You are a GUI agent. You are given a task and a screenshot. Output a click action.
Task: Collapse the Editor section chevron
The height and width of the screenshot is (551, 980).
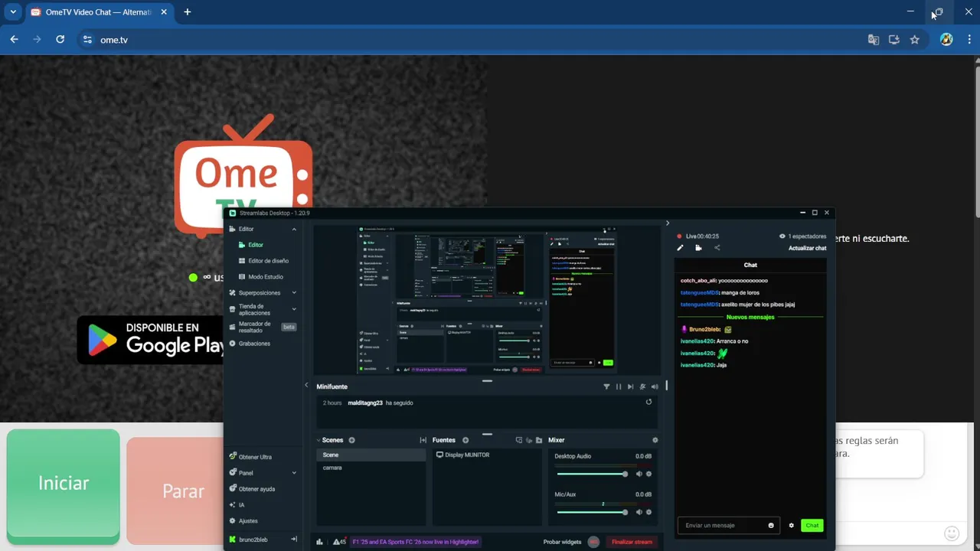coord(294,229)
